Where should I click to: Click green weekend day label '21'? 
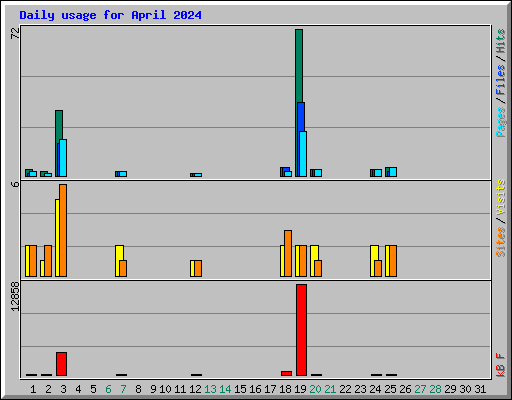[x=330, y=389]
